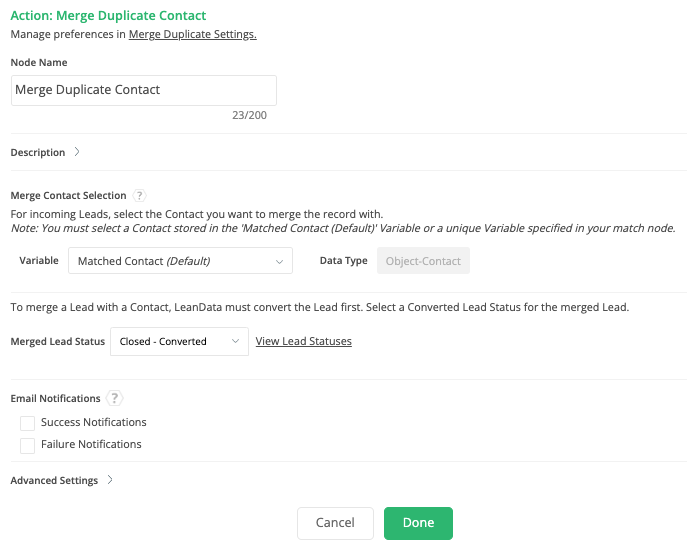
Task: Click the Email Notifications help icon
Action: (115, 398)
